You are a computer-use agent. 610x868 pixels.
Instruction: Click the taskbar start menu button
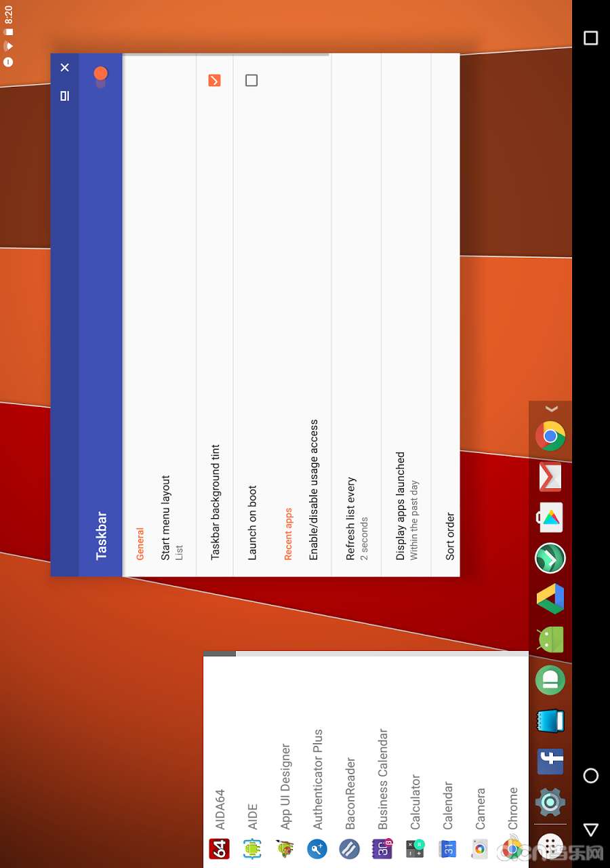click(x=550, y=846)
